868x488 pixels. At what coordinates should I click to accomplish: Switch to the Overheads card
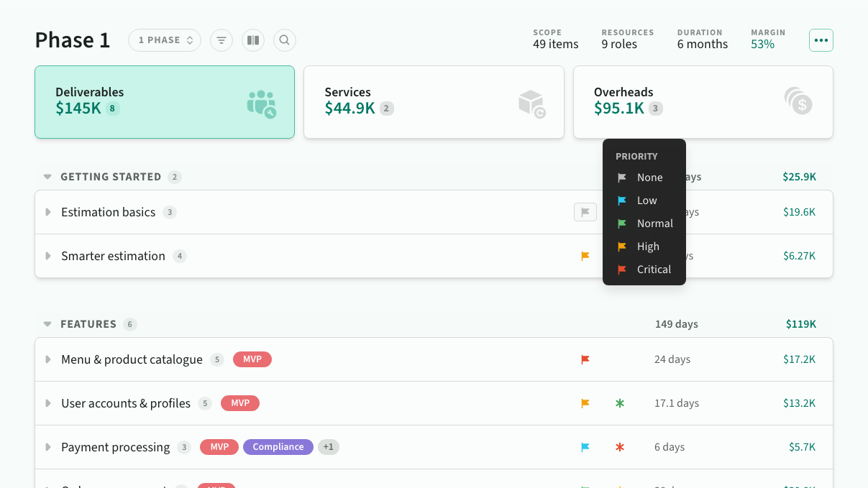[x=703, y=102]
